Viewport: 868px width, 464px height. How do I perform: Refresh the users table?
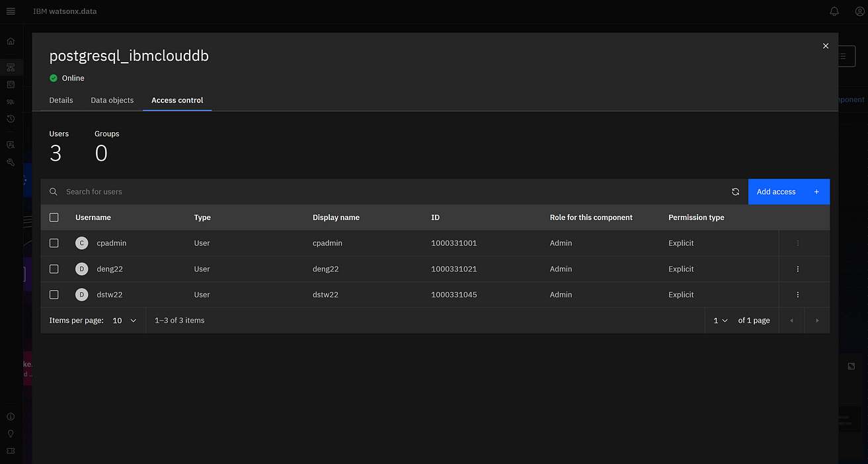pos(735,192)
